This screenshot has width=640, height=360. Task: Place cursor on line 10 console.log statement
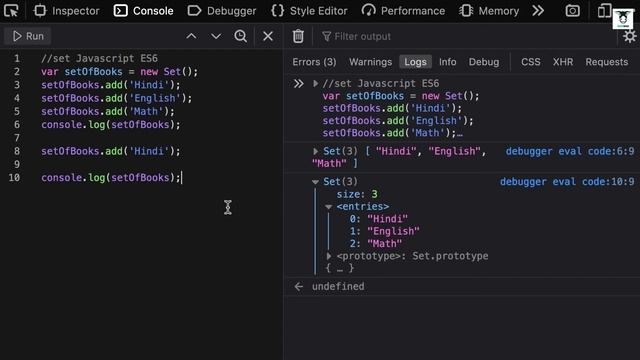tap(111, 178)
